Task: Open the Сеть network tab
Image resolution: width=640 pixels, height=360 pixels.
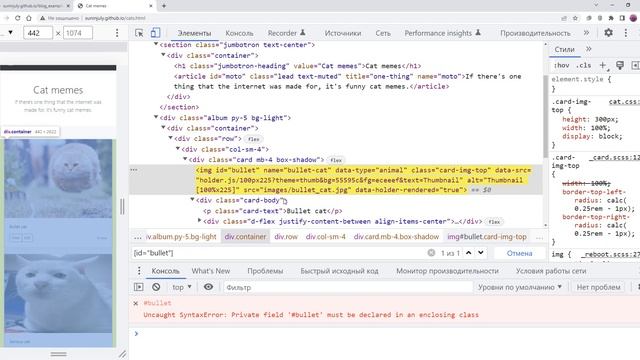Action: click(x=383, y=33)
